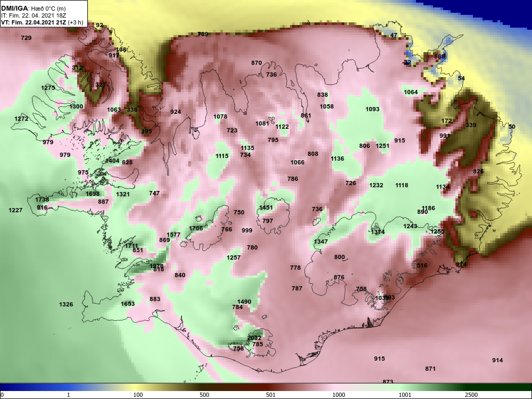Viewport: 532px width, 399px height.
Task: Select the 1000 label on the color scale
Action: click(338, 395)
